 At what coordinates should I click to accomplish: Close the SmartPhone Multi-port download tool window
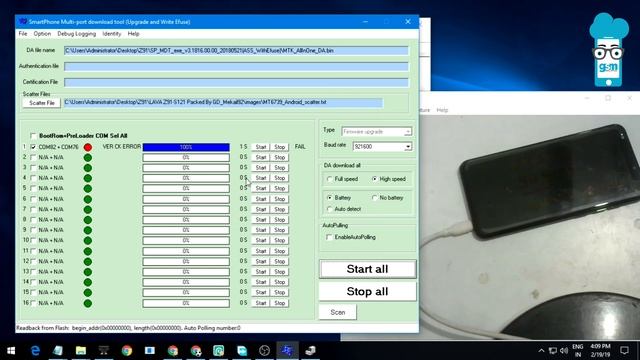pyautogui.click(x=408, y=22)
